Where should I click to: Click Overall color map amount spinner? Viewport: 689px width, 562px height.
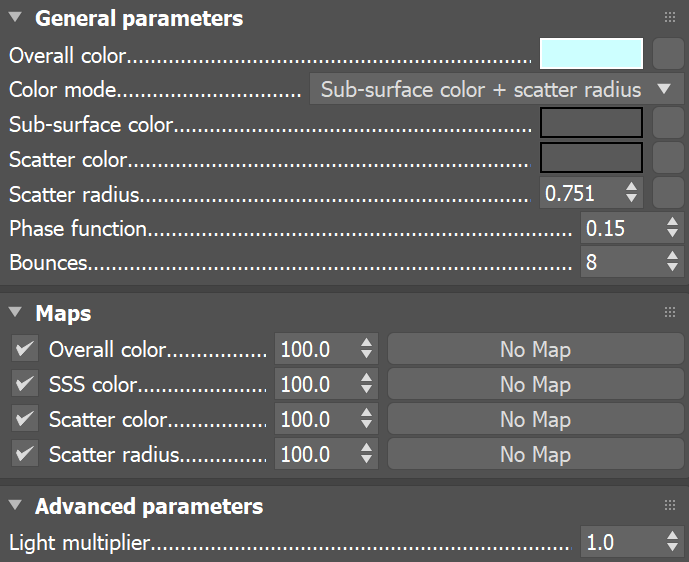[366, 349]
